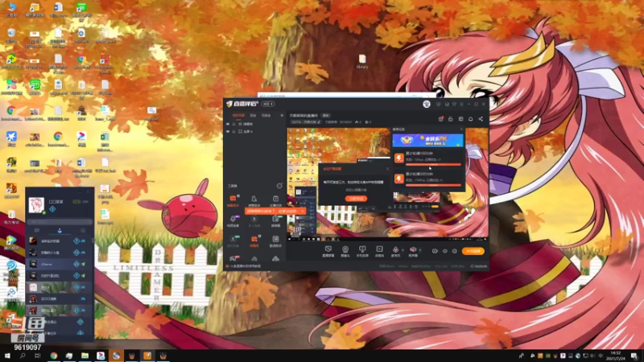Screen dimensions: 644x362
Task: Open stream settings gear beside start button
Action: [454, 251]
